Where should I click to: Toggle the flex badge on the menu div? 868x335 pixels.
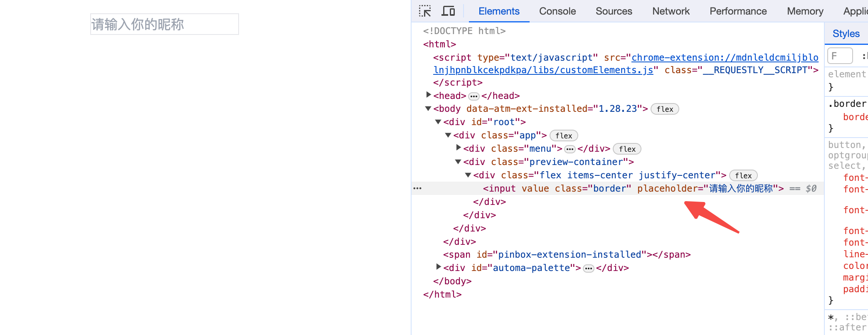(x=627, y=149)
